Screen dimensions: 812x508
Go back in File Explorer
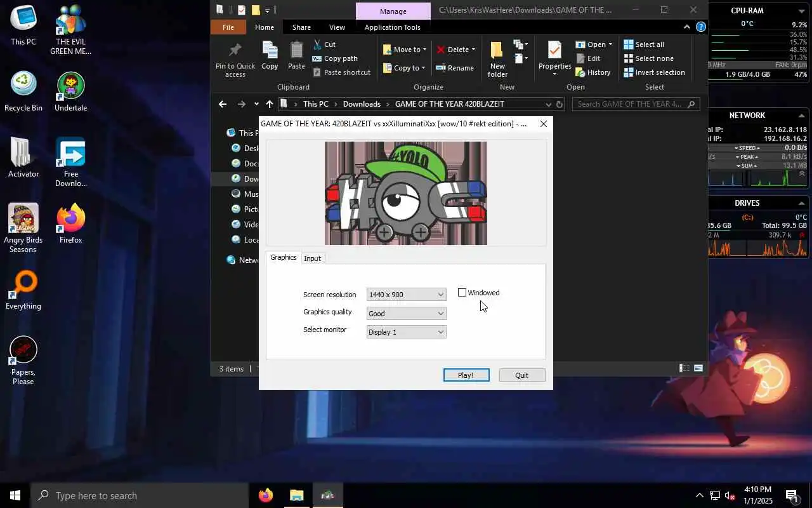coord(222,104)
